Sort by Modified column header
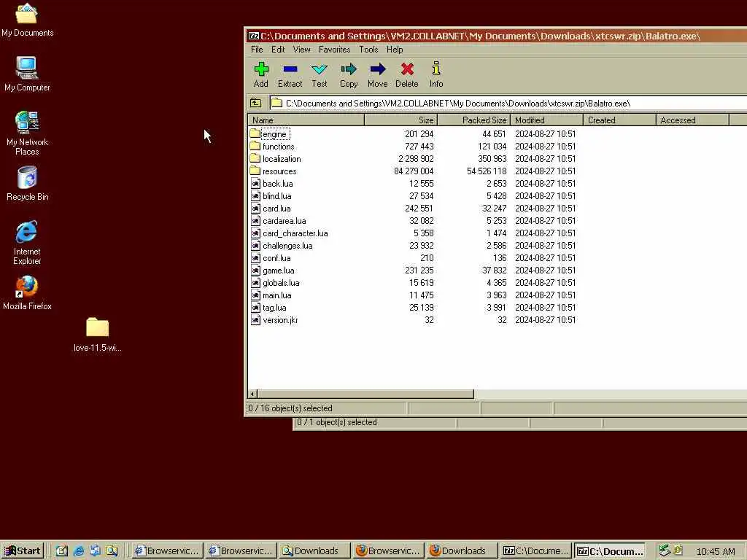 click(546, 120)
